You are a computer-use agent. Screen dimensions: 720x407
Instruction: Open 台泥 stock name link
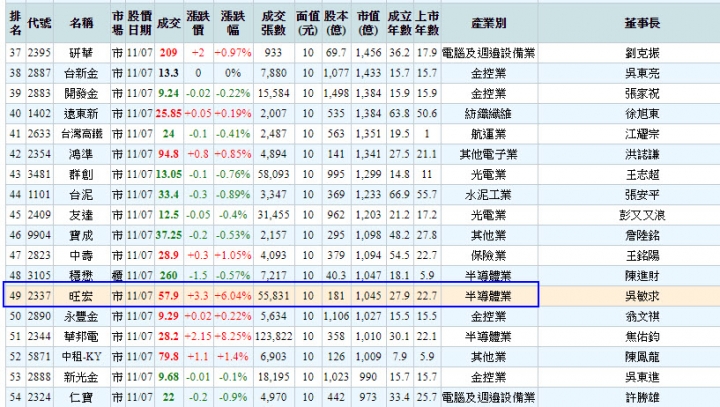tap(81, 194)
